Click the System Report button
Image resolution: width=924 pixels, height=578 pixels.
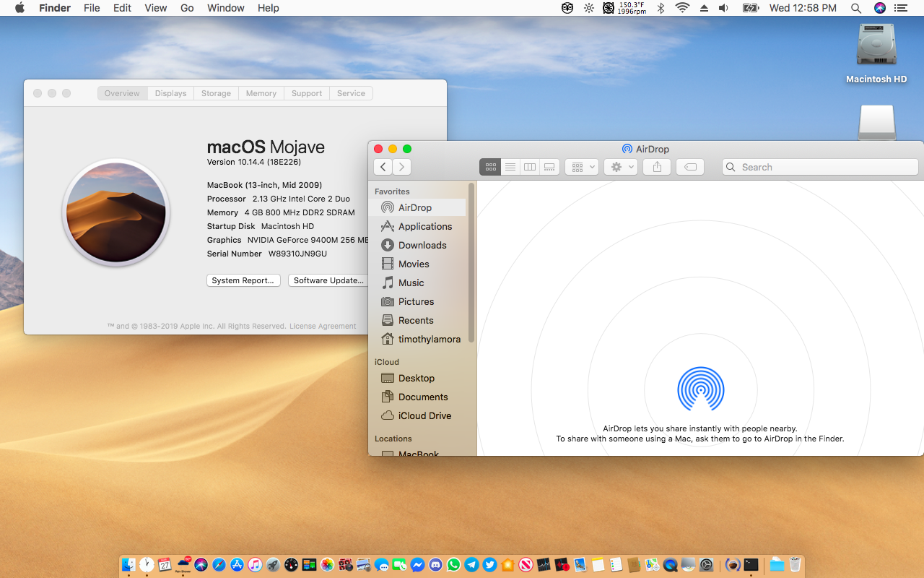[x=243, y=280]
